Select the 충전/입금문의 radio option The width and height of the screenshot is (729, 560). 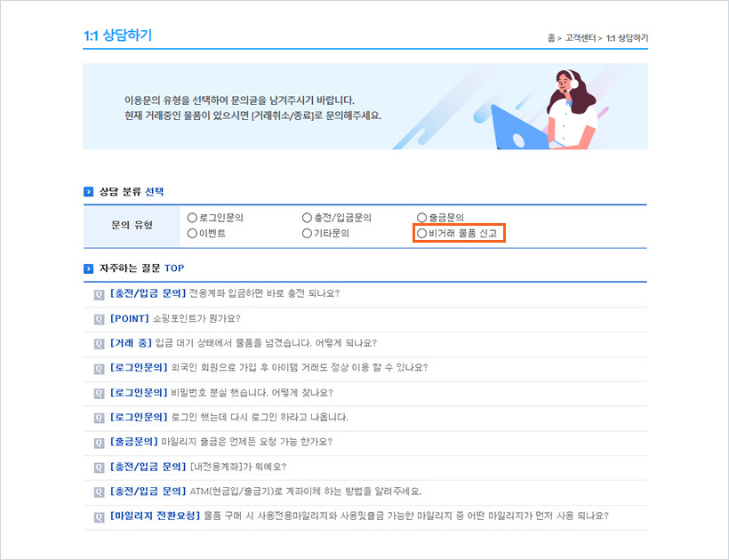tap(307, 217)
